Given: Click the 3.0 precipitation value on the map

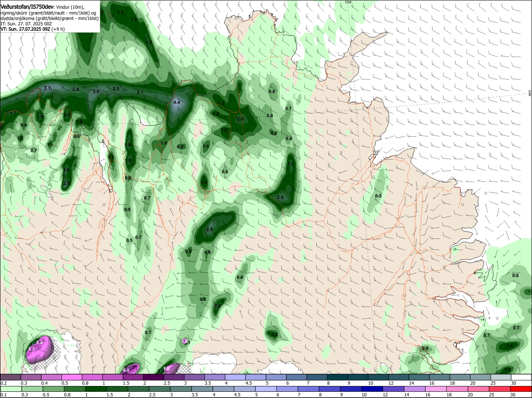Looking at the screenshot, I should click(x=96, y=91).
